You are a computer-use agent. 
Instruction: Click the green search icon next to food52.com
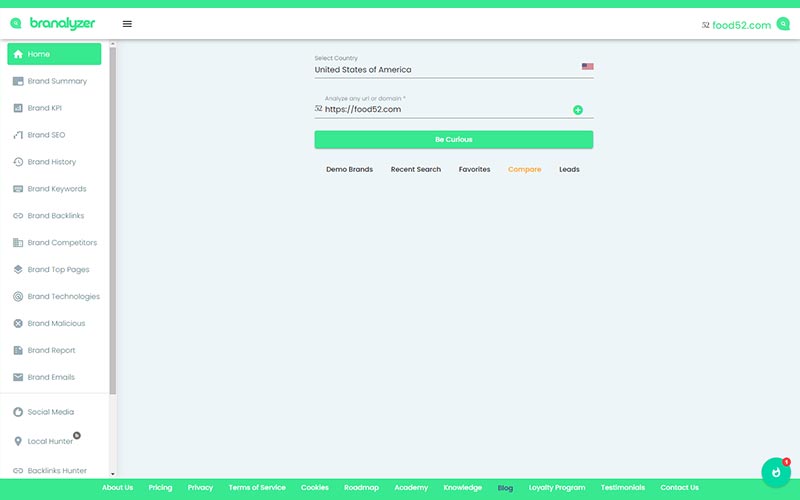783,23
